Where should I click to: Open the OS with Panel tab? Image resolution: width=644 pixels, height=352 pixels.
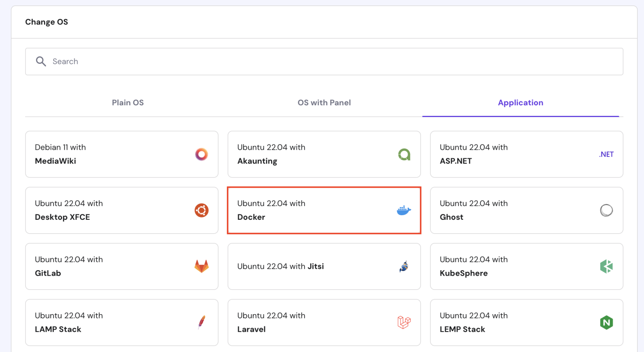[324, 102]
